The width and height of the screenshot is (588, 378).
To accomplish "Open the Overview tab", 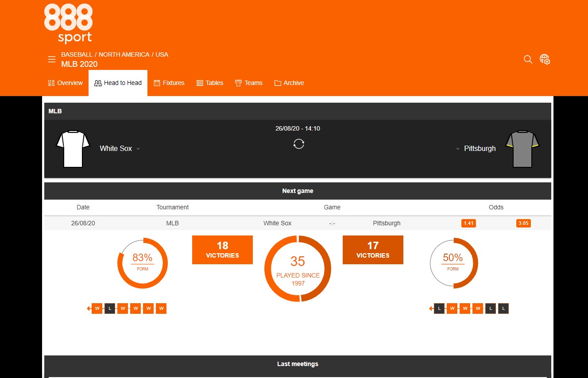I will (66, 83).
